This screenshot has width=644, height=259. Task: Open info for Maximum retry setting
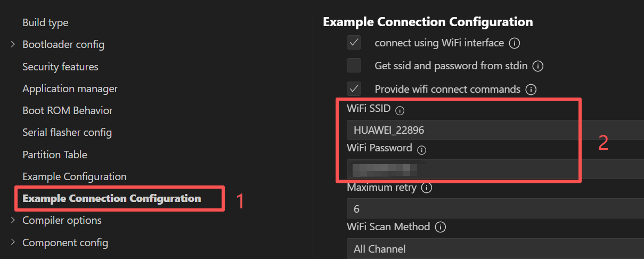[426, 188]
